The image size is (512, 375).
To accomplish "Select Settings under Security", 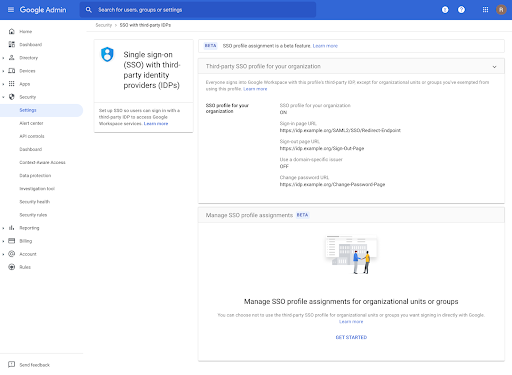I will (x=41, y=110).
